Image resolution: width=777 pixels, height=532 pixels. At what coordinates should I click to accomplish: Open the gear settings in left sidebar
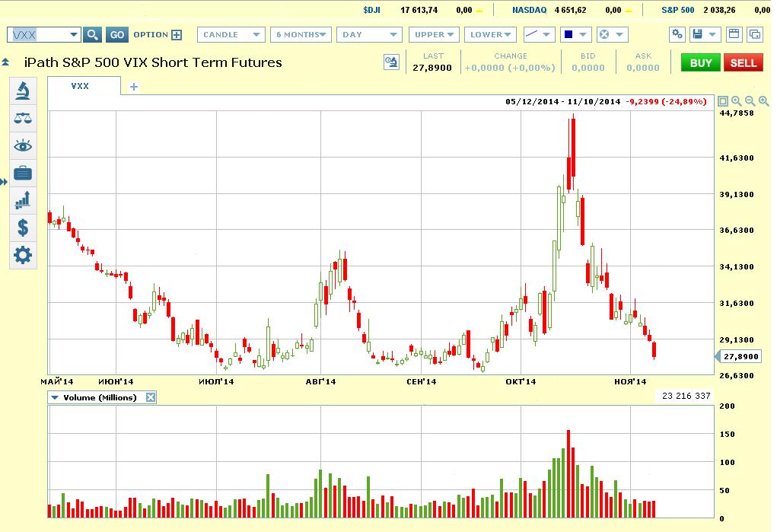[23, 255]
